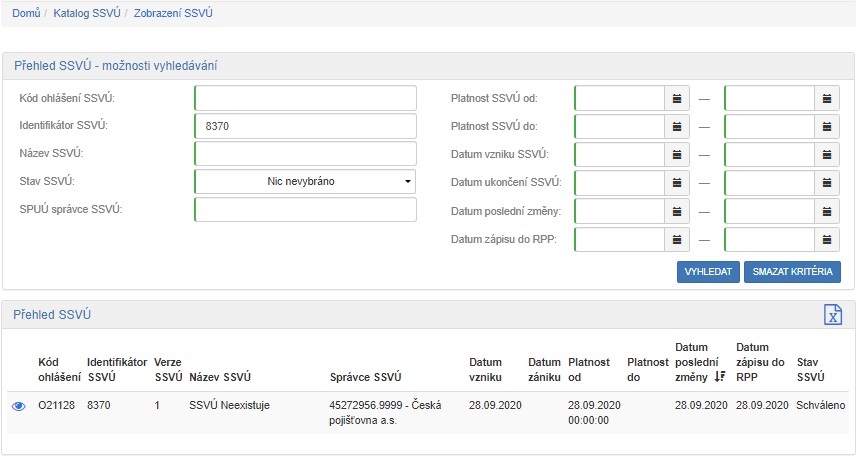Open calendar for Platnost SSVÚ od start date
This screenshot has height=456, width=857.
(x=677, y=98)
